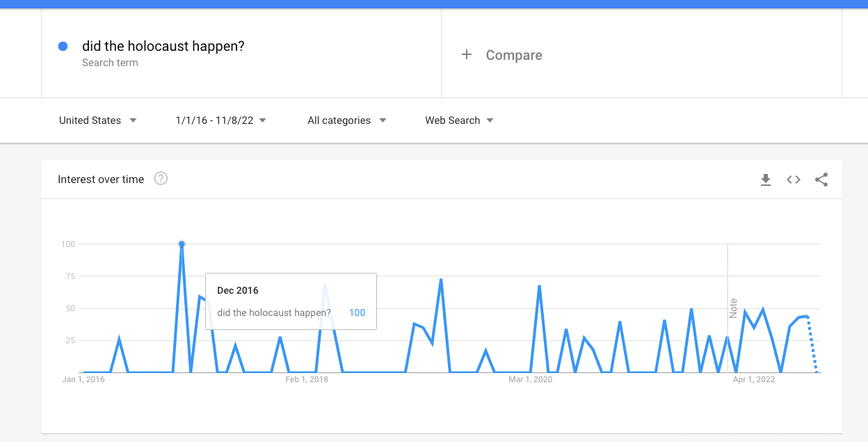This screenshot has height=442, width=868.
Task: Download the Interest over time CSV
Action: pos(766,180)
